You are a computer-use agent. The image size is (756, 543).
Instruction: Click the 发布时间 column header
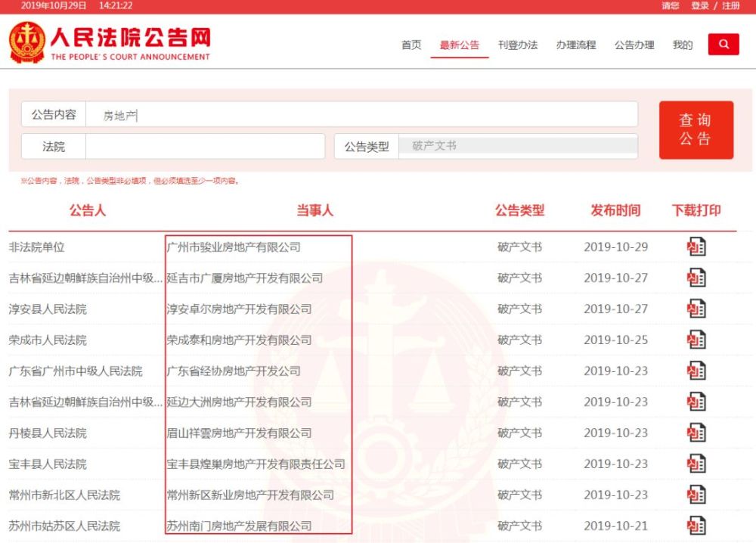[x=615, y=210]
